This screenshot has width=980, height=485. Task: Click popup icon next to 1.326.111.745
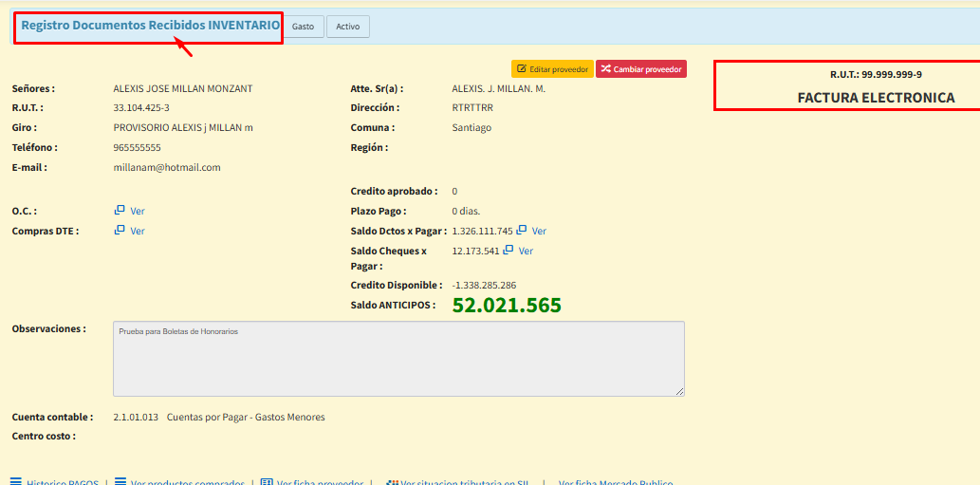tap(522, 230)
